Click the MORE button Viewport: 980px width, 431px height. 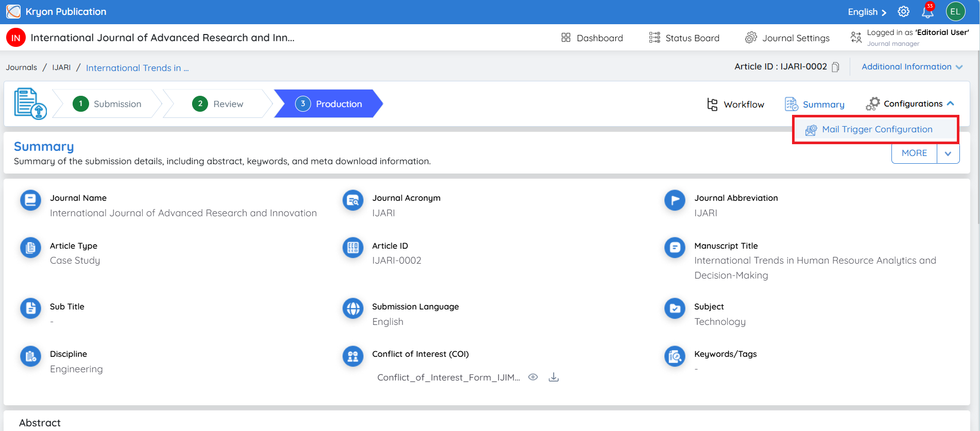tap(914, 153)
